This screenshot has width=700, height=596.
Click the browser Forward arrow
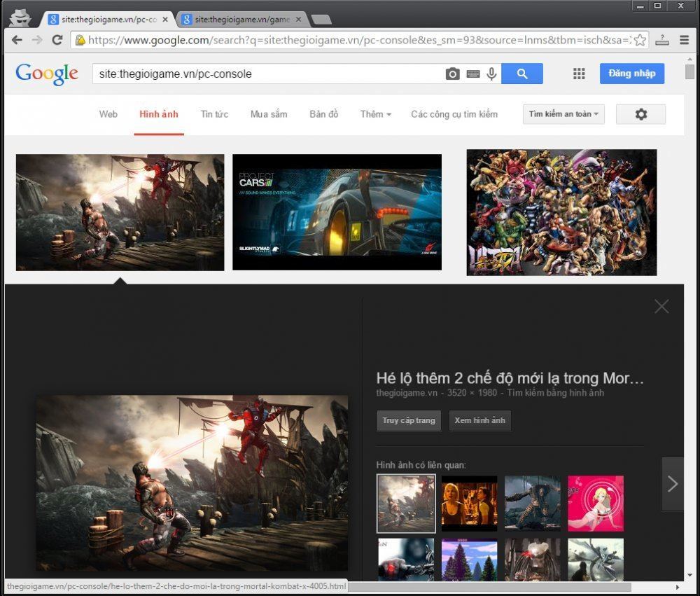37,40
